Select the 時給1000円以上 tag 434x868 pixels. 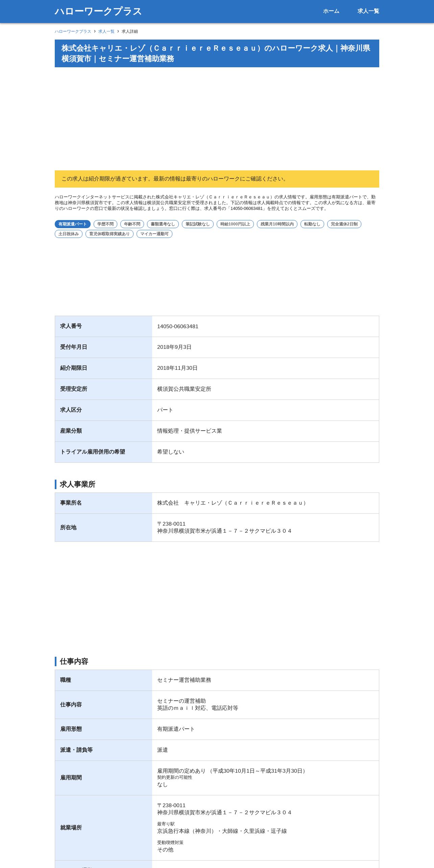[x=235, y=224]
